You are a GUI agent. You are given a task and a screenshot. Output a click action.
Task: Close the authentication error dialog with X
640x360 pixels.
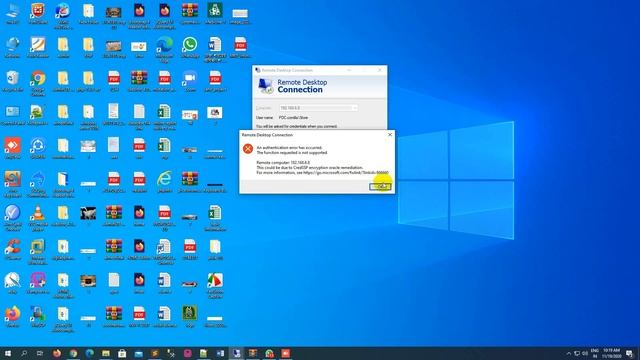point(390,135)
